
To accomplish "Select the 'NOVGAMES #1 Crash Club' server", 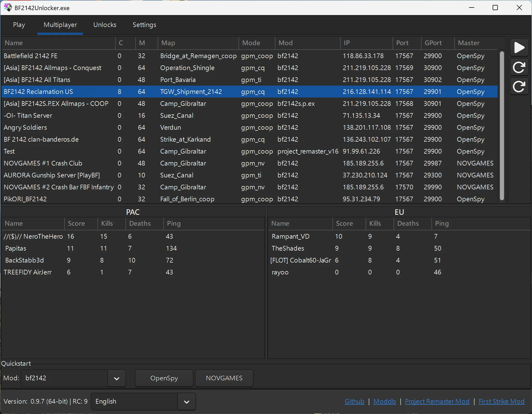I will [250, 163].
